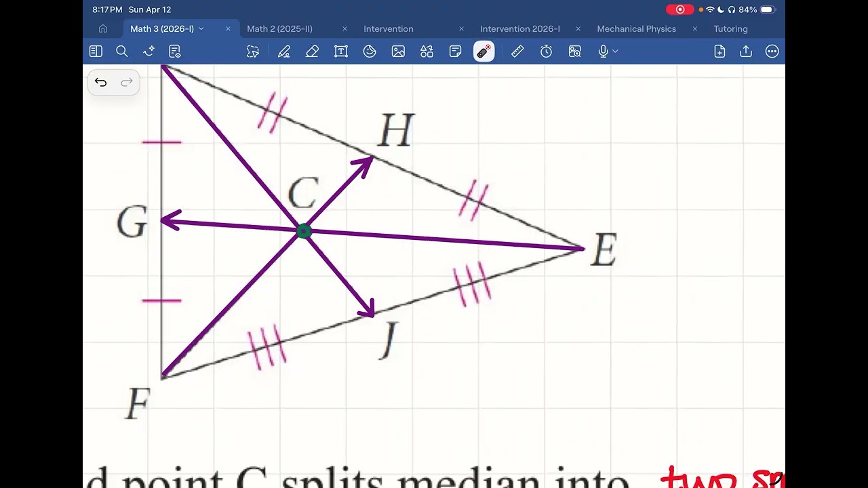Switch to the Math 2 (2025-II) tab
The height and width of the screenshot is (488, 868).
pos(279,28)
